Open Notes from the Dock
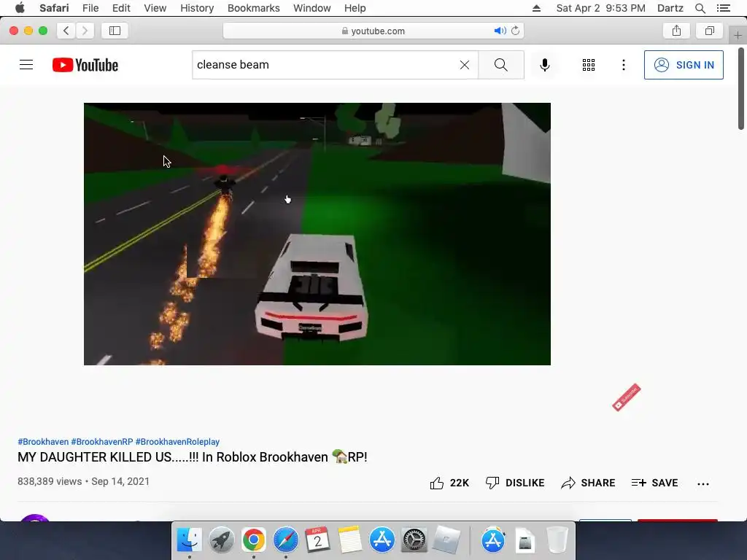747x560 pixels. (349, 540)
